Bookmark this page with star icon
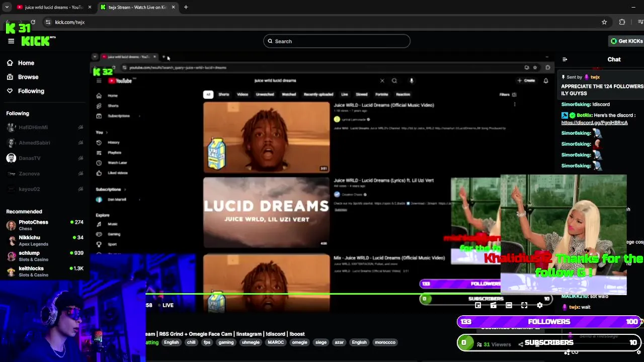Image resolution: width=644 pixels, height=362 pixels. coord(604,22)
